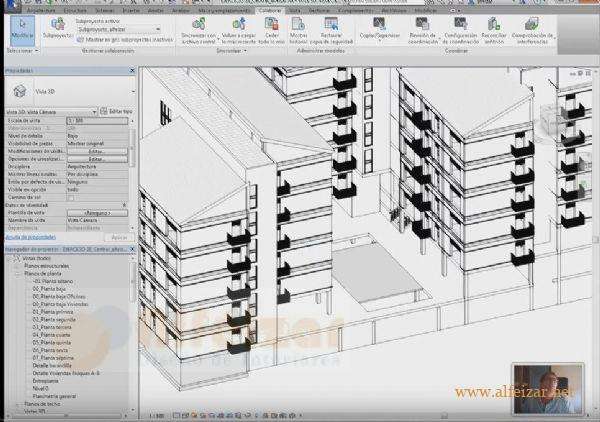Screen dimensions: 600x422
Task: Click Sincronizar con archivo central
Action: click(x=199, y=31)
